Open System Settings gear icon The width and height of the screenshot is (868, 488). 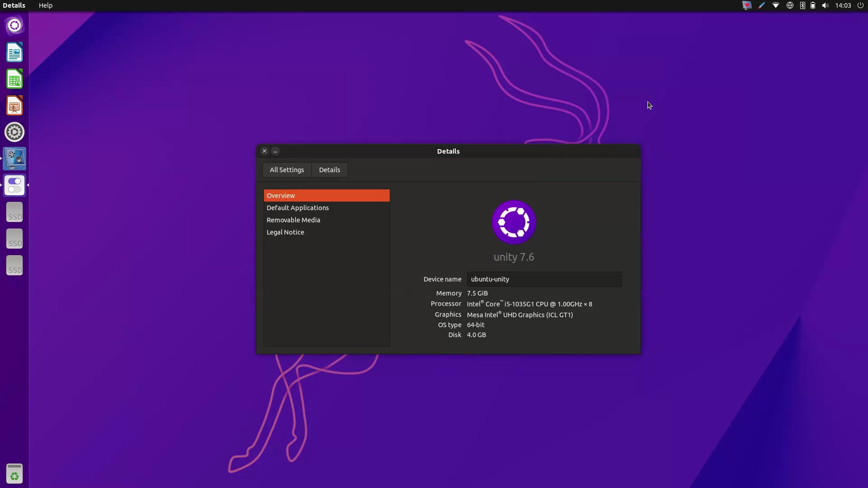(14, 132)
